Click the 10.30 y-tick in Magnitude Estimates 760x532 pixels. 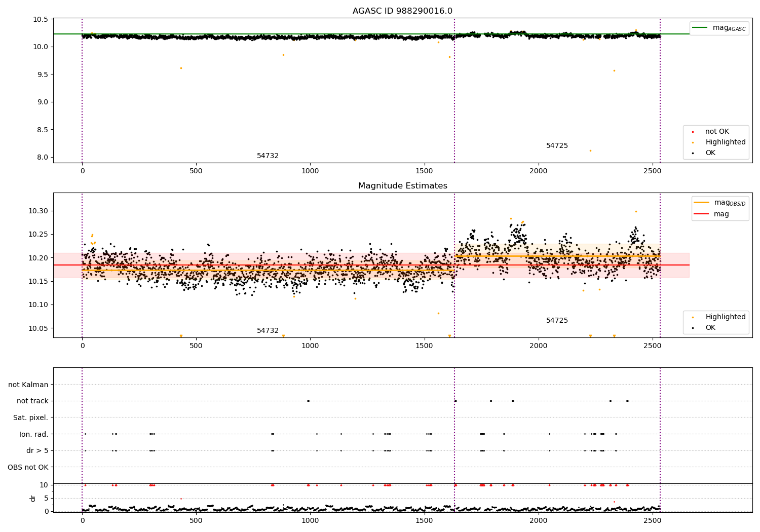[x=39, y=211]
